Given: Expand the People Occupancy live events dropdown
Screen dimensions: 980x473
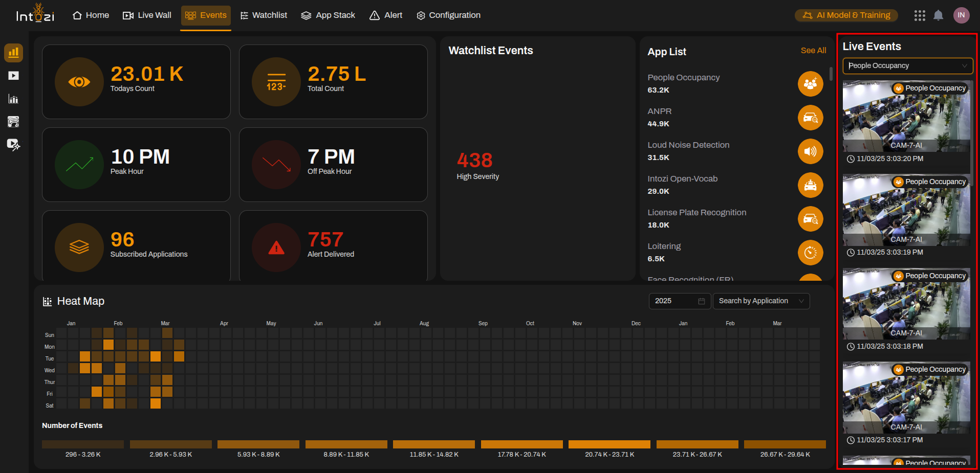Looking at the screenshot, I should (x=907, y=65).
